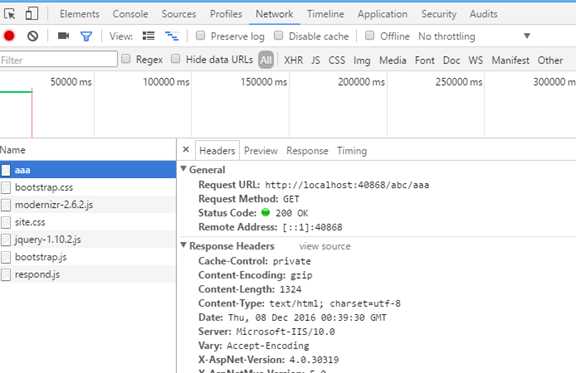
Task: Click the capture screenshots camera icon
Action: pyautogui.click(x=64, y=36)
